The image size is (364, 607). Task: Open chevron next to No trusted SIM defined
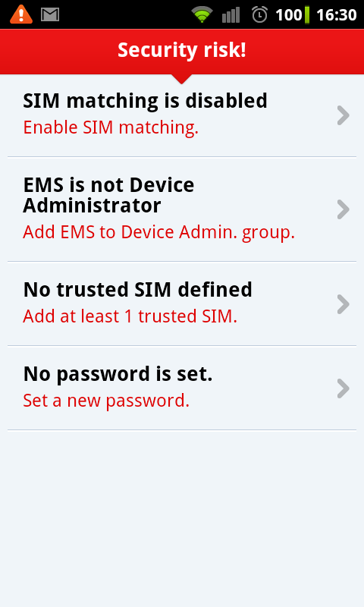point(343,304)
